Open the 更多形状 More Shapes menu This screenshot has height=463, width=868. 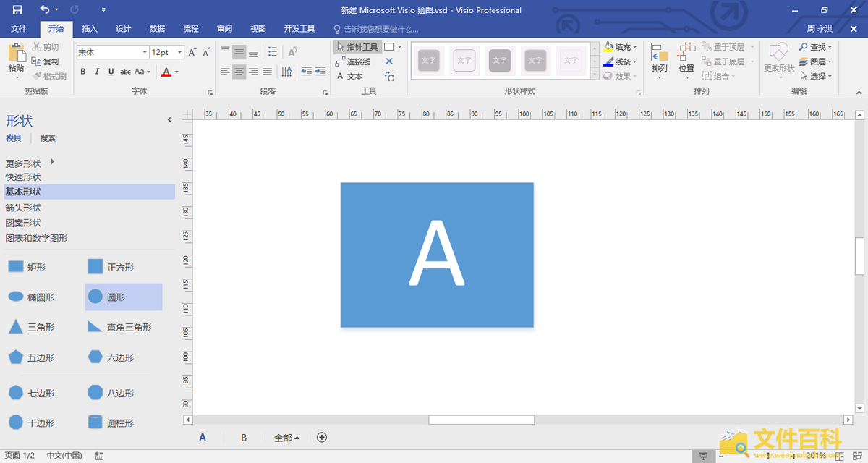[30, 163]
